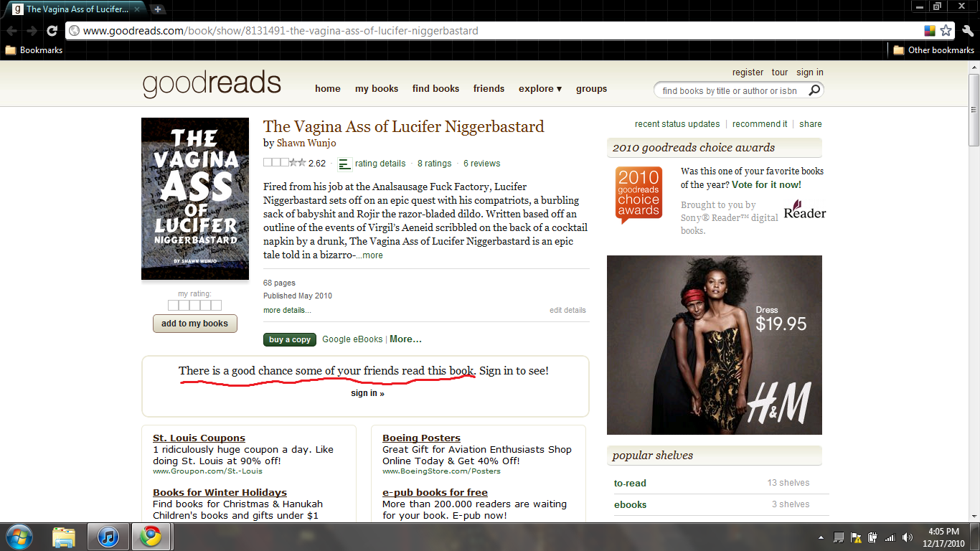View the 8 ratings link
The width and height of the screenshot is (980, 551).
(435, 164)
